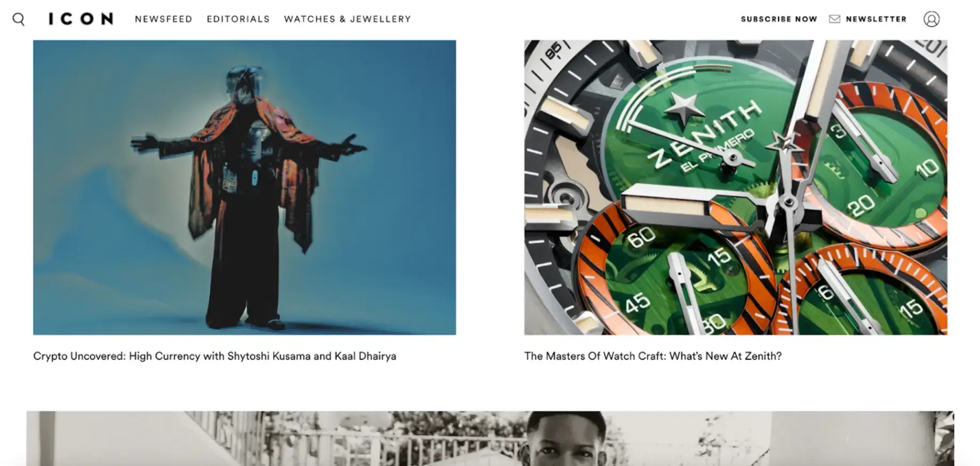Open the Newsfeed menu item
The image size is (980, 466).
pyautogui.click(x=163, y=19)
